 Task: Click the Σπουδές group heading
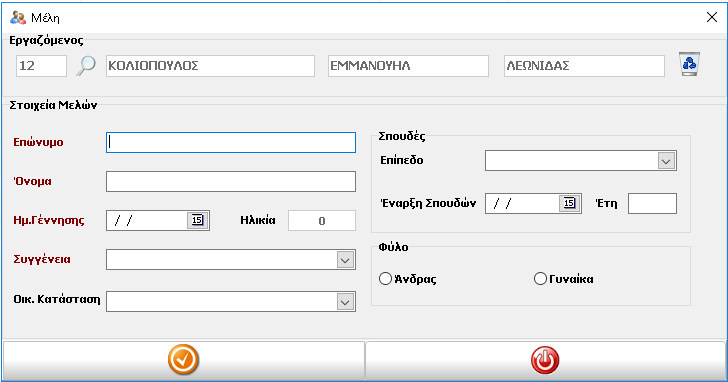(402, 136)
